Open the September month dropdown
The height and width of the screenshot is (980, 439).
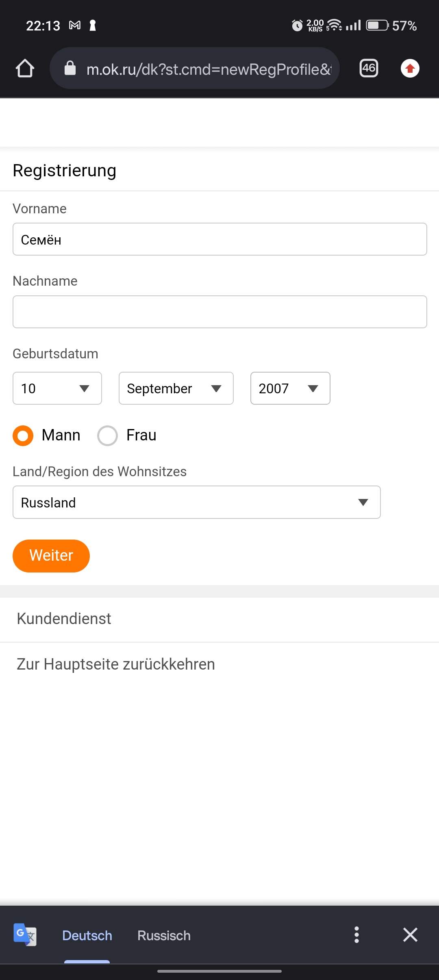click(x=176, y=388)
